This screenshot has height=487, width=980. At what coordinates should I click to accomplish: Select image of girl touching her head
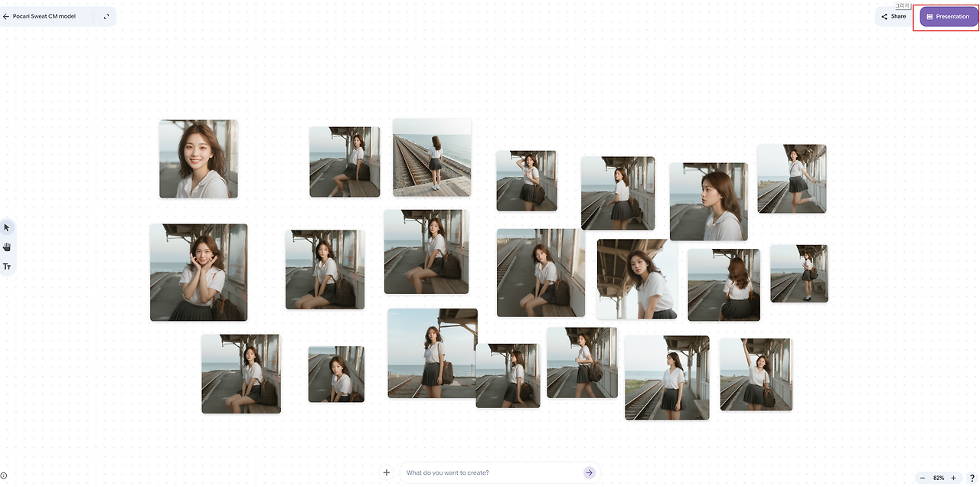click(526, 181)
